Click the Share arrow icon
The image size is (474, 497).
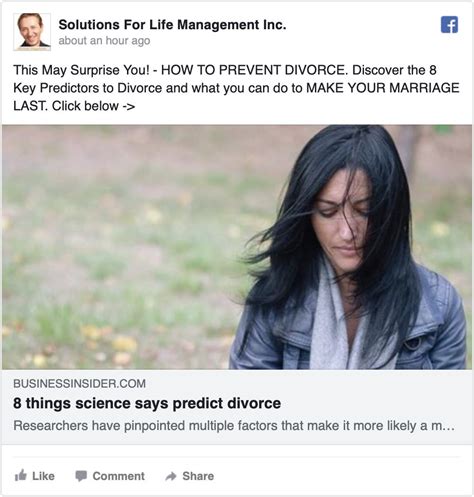[x=171, y=476]
